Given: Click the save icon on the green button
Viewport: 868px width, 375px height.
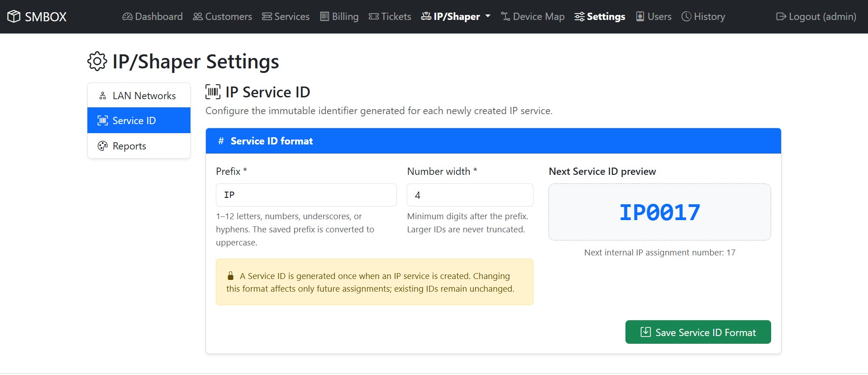Looking at the screenshot, I should point(646,332).
